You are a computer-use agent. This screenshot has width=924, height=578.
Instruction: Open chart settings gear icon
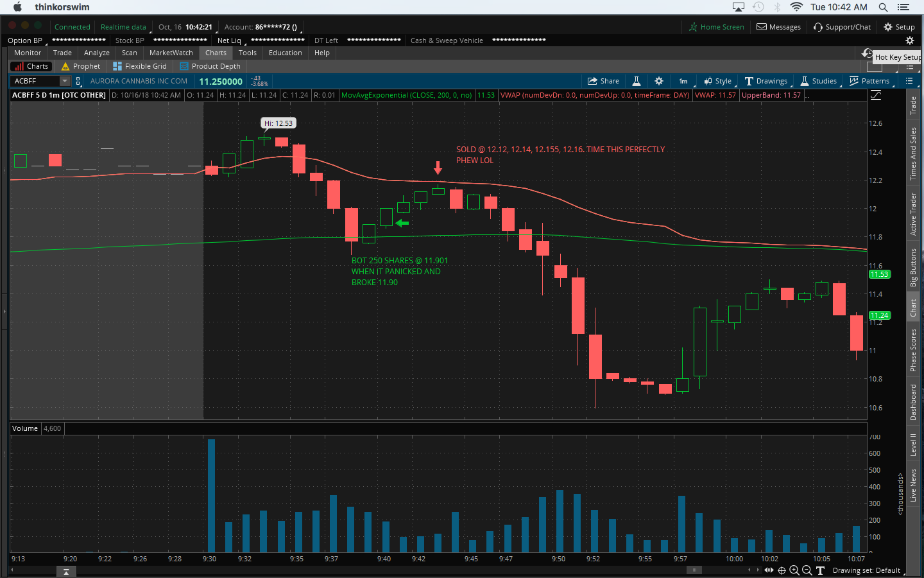tap(659, 81)
